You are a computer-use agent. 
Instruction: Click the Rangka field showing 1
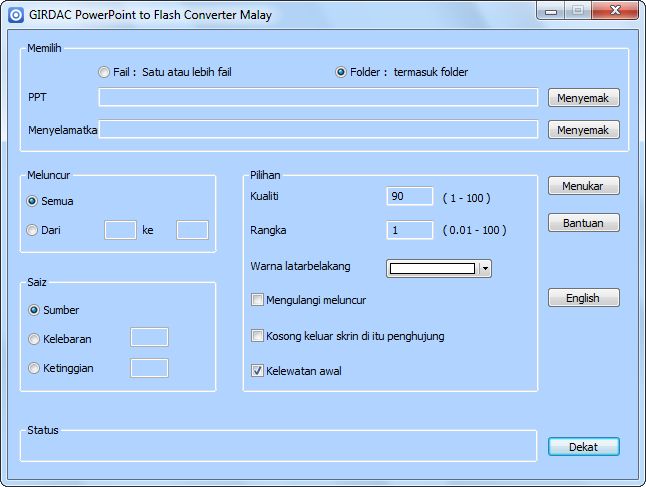(x=410, y=230)
